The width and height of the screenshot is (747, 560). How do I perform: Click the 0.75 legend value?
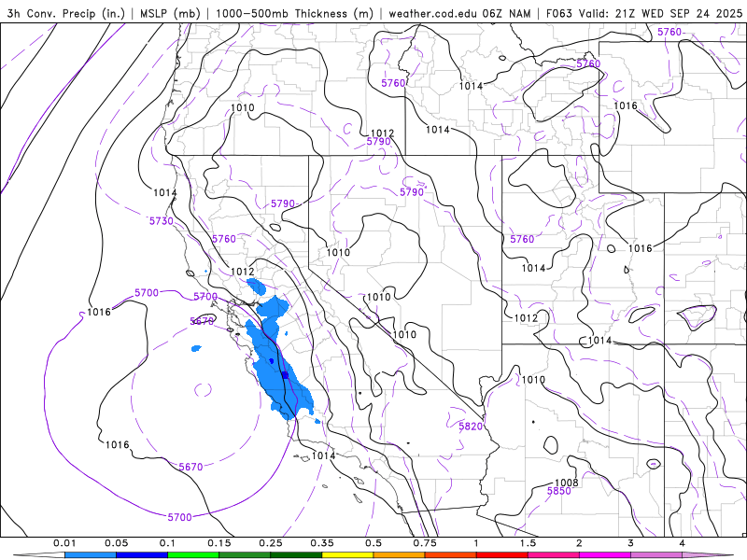pos(425,543)
